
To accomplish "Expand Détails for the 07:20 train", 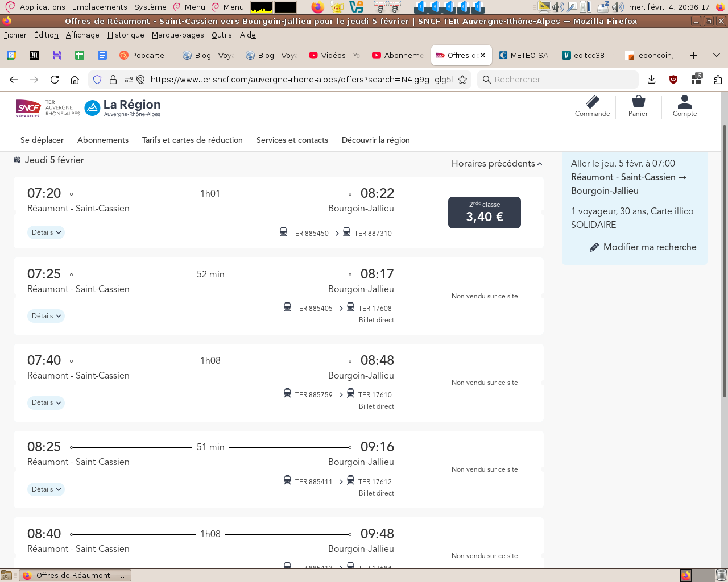I will click(46, 232).
